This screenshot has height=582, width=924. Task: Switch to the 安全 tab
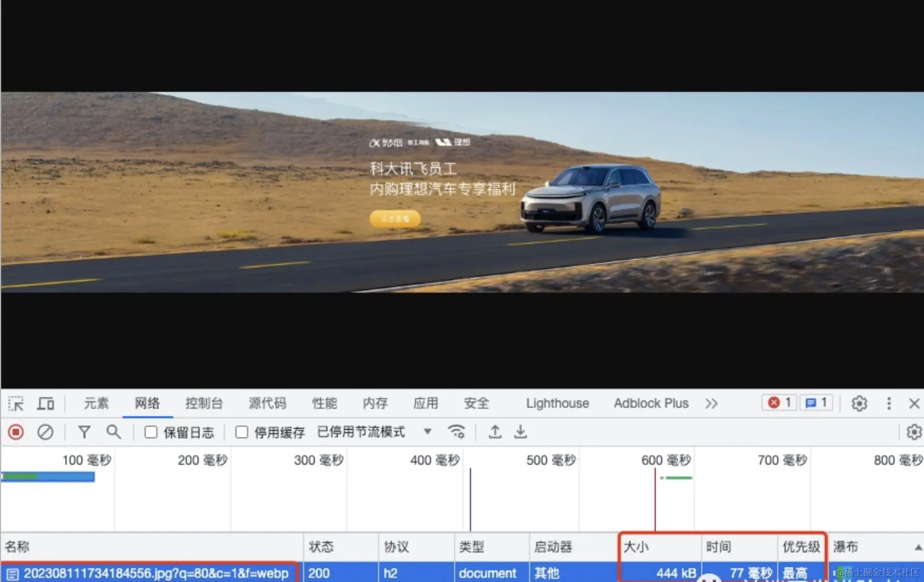point(477,403)
